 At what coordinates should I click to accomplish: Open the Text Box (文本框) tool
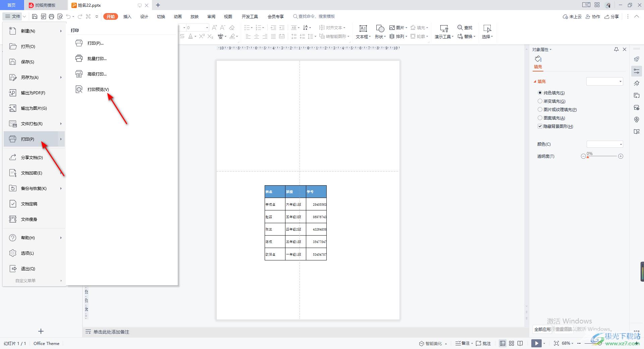click(x=363, y=32)
